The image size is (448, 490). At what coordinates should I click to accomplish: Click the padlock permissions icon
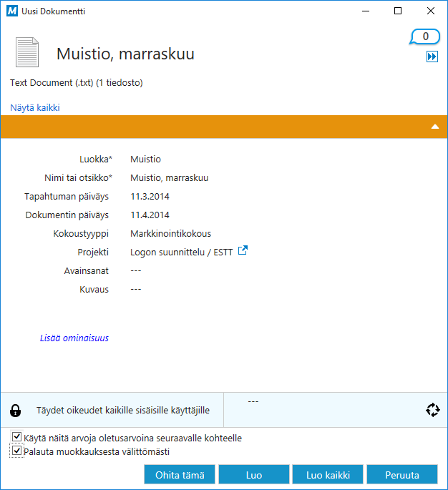16,410
